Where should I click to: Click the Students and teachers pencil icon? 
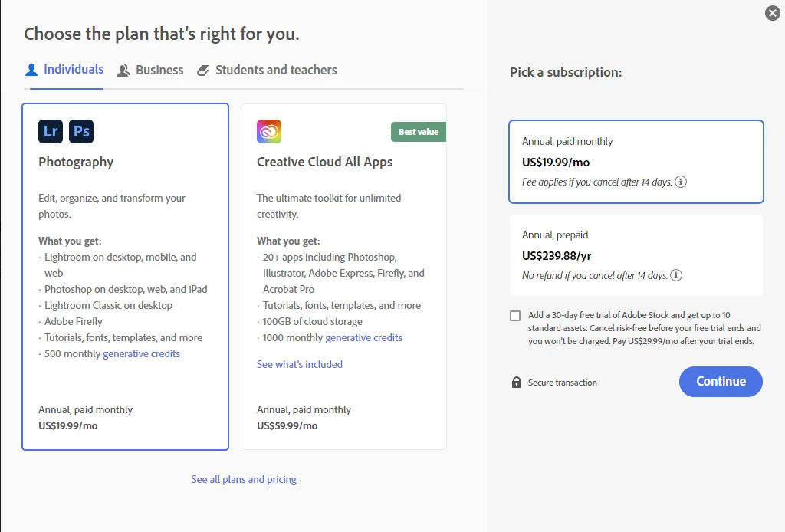click(x=202, y=71)
